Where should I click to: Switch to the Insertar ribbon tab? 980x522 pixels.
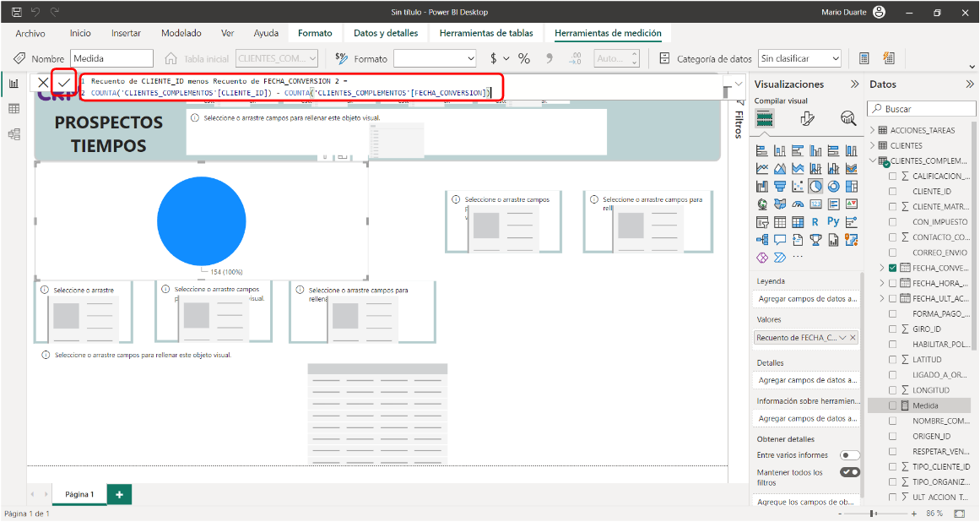coord(126,33)
